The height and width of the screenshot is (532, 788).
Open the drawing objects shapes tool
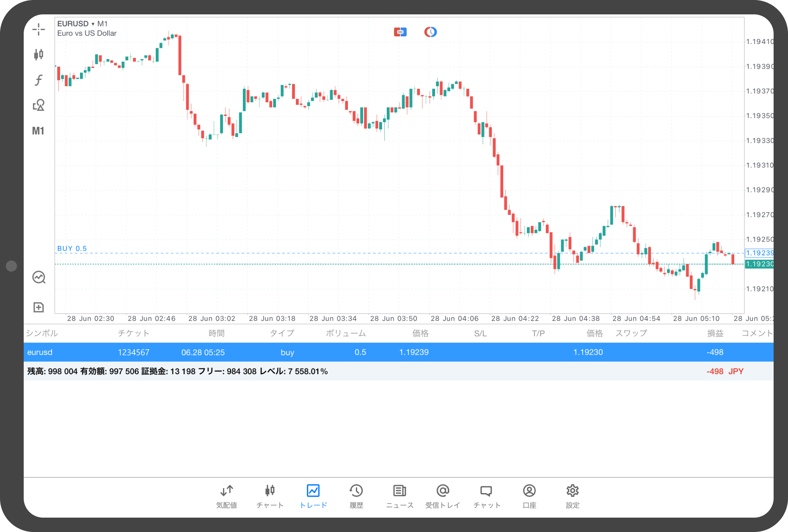tap(39, 105)
